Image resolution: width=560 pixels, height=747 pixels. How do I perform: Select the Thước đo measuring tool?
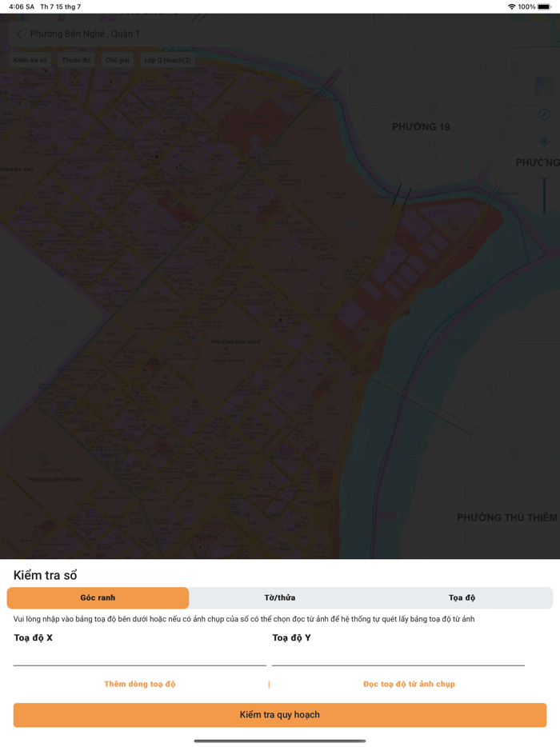[x=76, y=60]
